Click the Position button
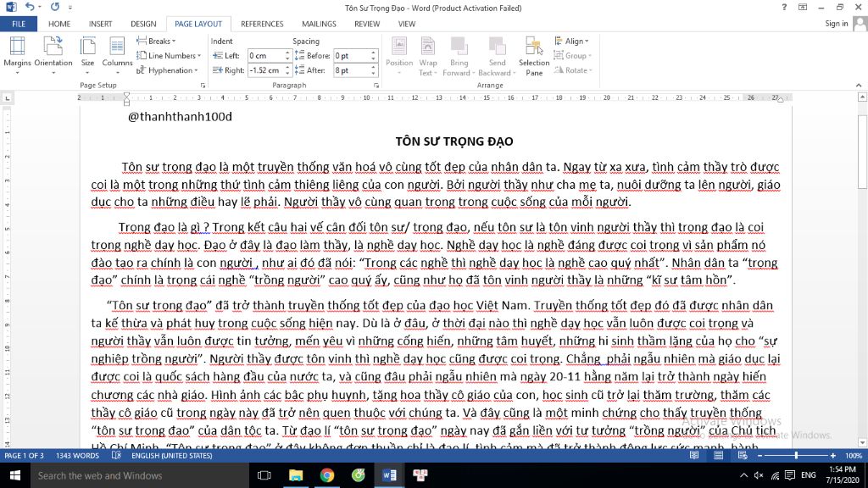868x488 pixels. click(x=399, y=55)
